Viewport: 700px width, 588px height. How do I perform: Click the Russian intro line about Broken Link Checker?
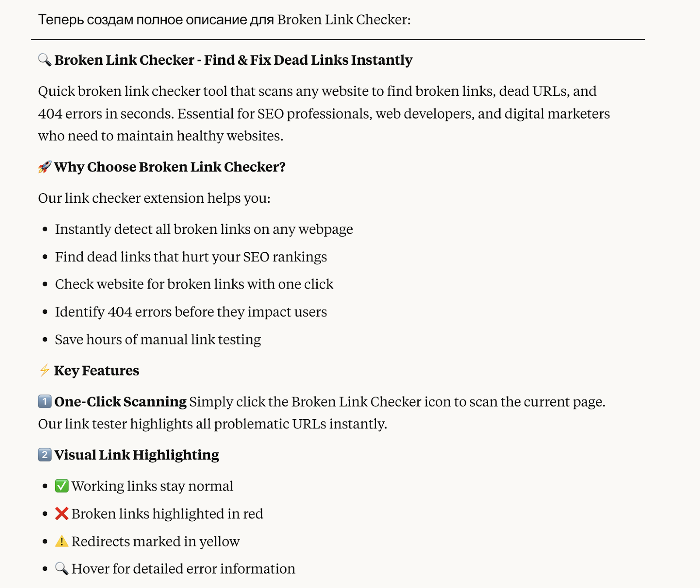(224, 20)
